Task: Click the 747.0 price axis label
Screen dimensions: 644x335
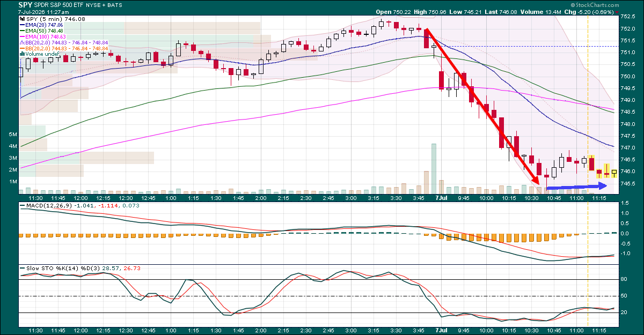Action: coord(628,148)
